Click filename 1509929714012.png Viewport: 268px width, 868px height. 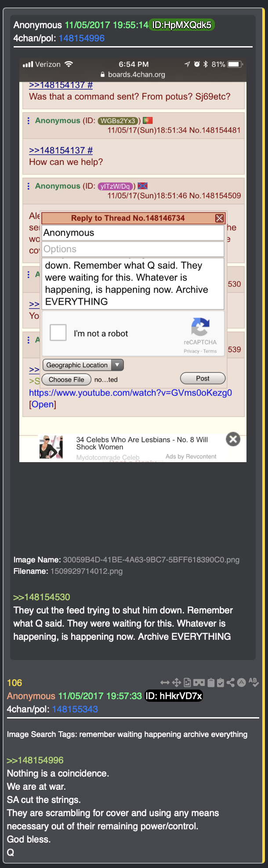click(x=87, y=571)
